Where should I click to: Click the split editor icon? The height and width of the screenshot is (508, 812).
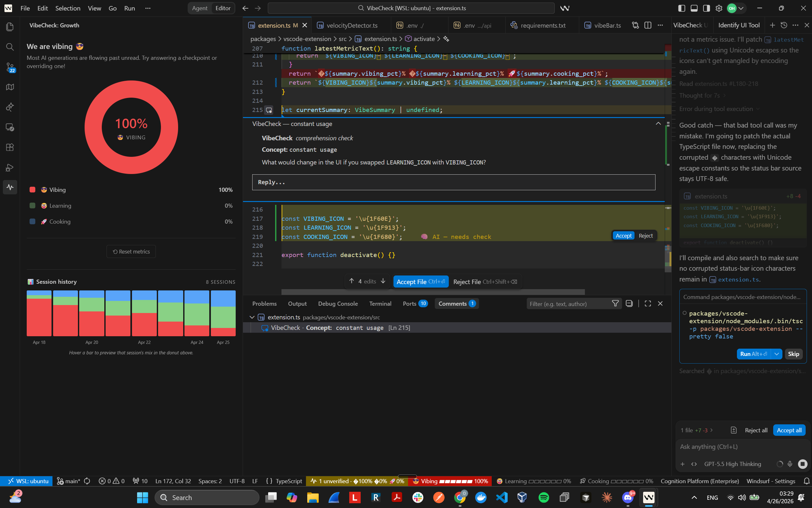pos(648,25)
